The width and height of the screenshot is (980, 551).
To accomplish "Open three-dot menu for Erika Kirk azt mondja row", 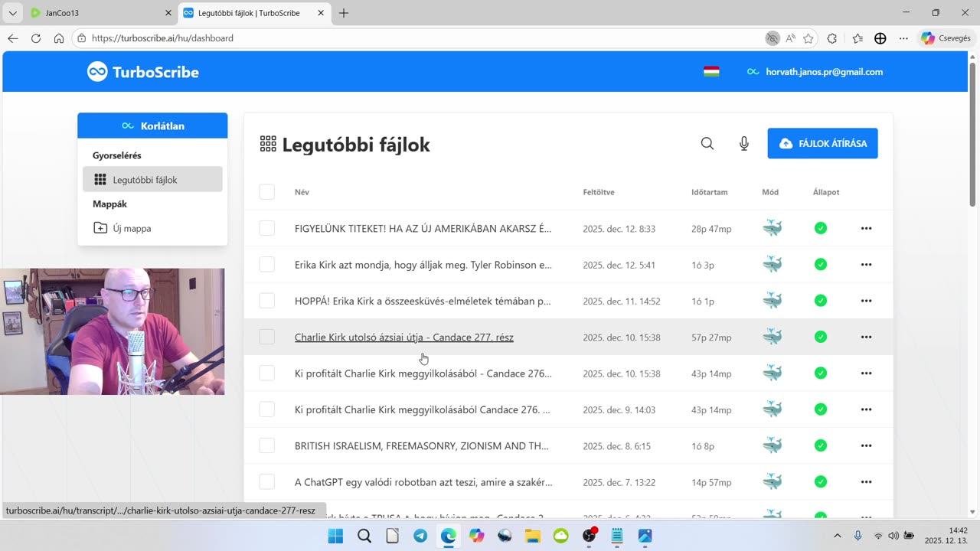I will pyautogui.click(x=866, y=265).
